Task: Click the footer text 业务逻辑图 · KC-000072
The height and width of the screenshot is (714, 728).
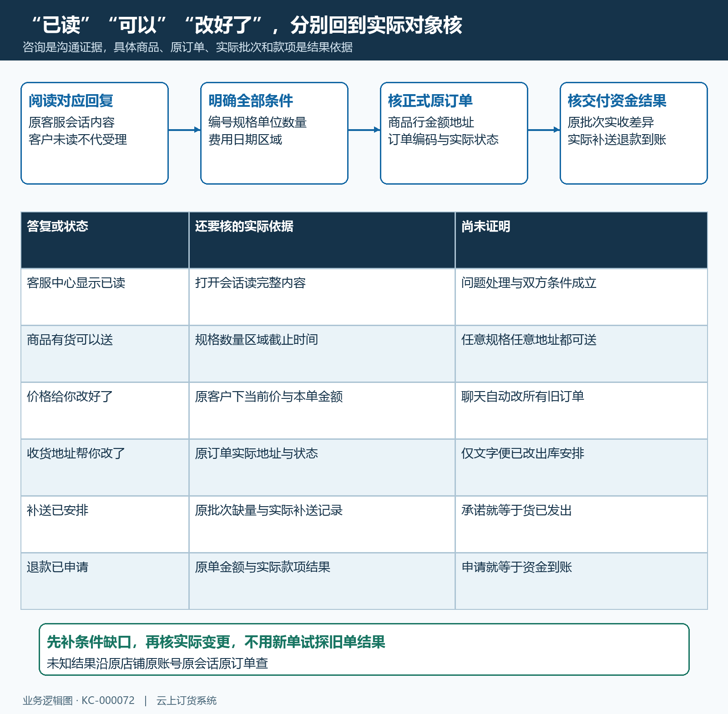Action: pos(79,700)
